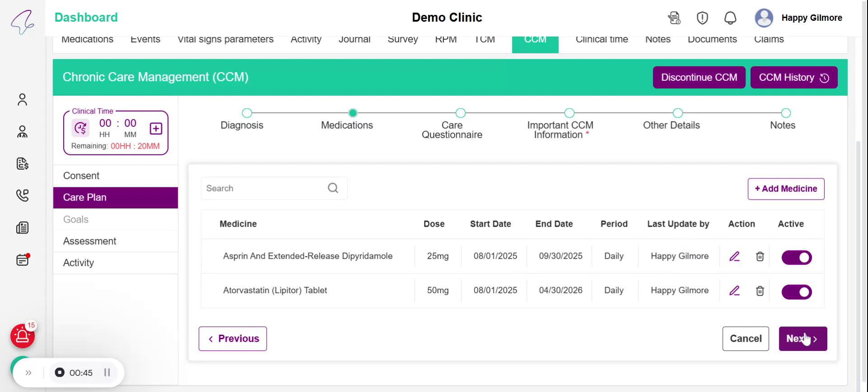Select Assessment in the side menu
This screenshot has width=868, height=392.
coord(90,241)
